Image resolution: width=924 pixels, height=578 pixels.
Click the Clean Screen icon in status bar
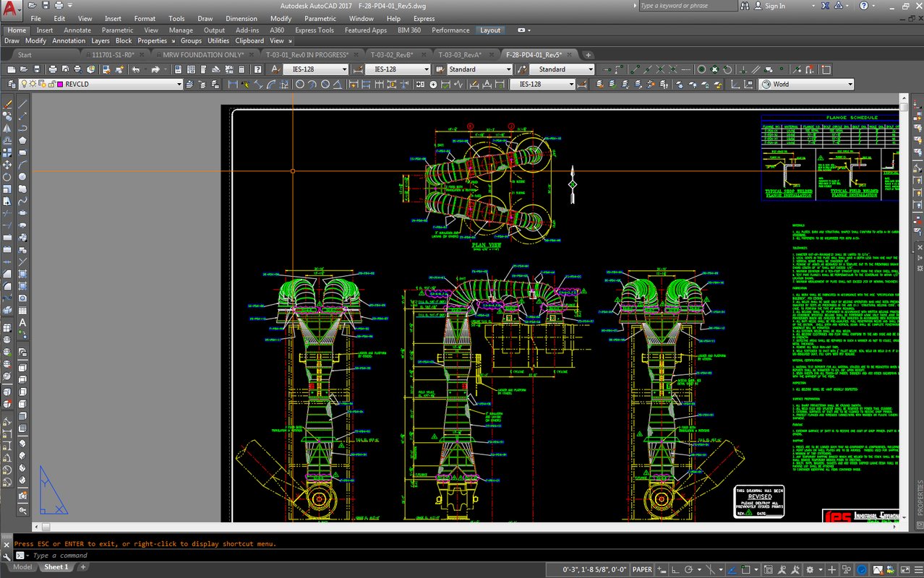click(904, 569)
